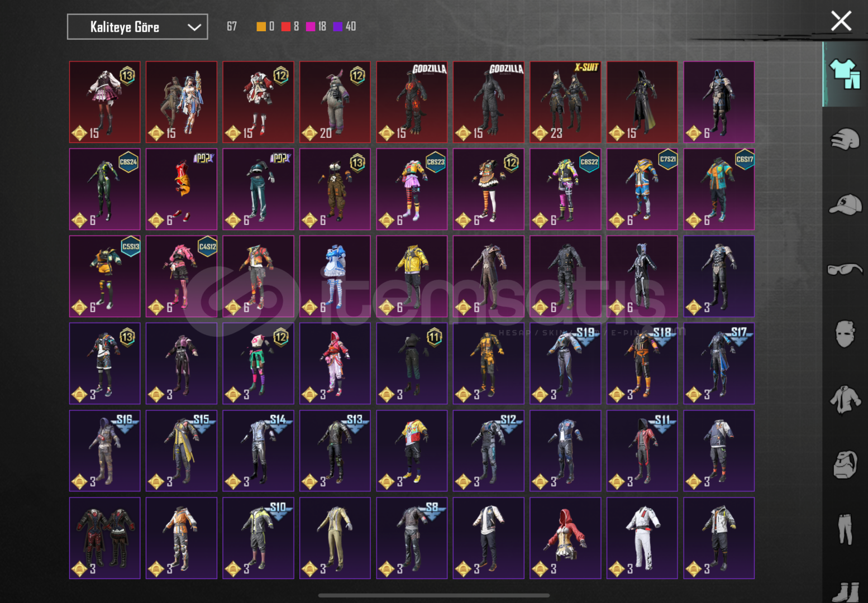The width and height of the screenshot is (868, 603).
Task: Select the S12 season outfit
Action: coord(489,451)
